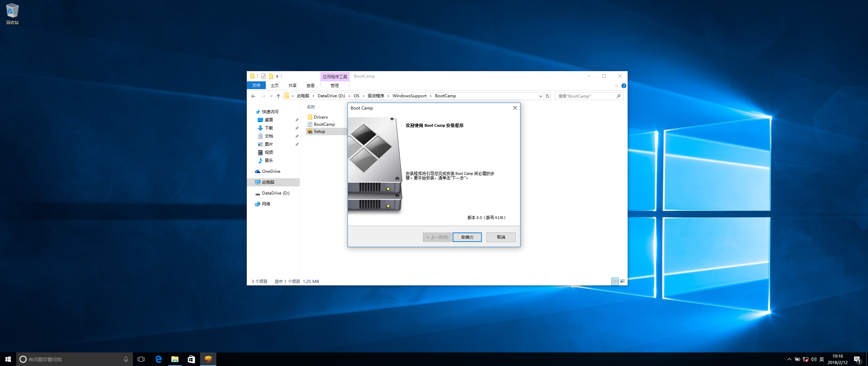Open the recent locations dropdown arrow
Image resolution: width=868 pixels, height=366 pixels.
[271, 96]
